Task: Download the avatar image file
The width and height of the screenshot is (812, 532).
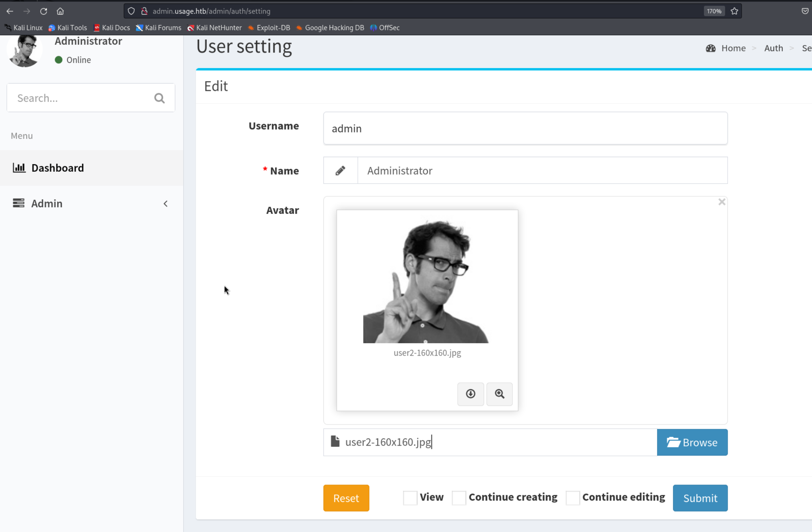Action: point(471,394)
